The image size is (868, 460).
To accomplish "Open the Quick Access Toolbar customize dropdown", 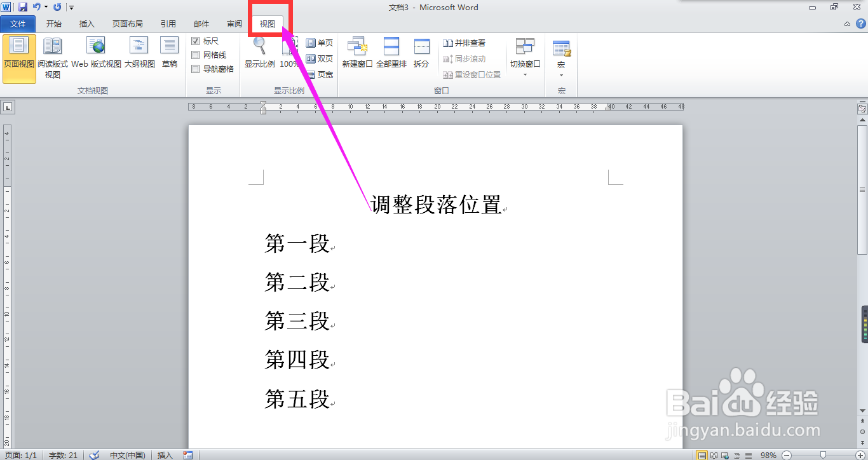I will [x=71, y=6].
